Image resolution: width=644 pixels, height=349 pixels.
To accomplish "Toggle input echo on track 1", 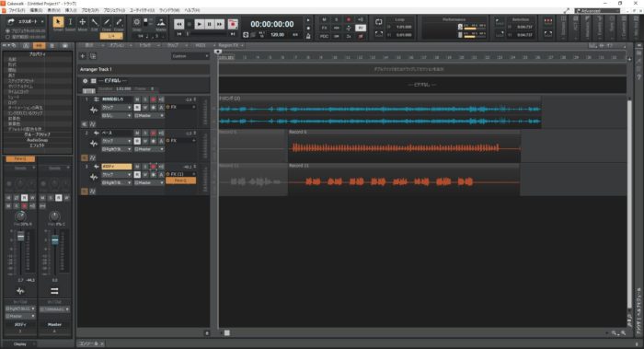I will tap(161, 99).
